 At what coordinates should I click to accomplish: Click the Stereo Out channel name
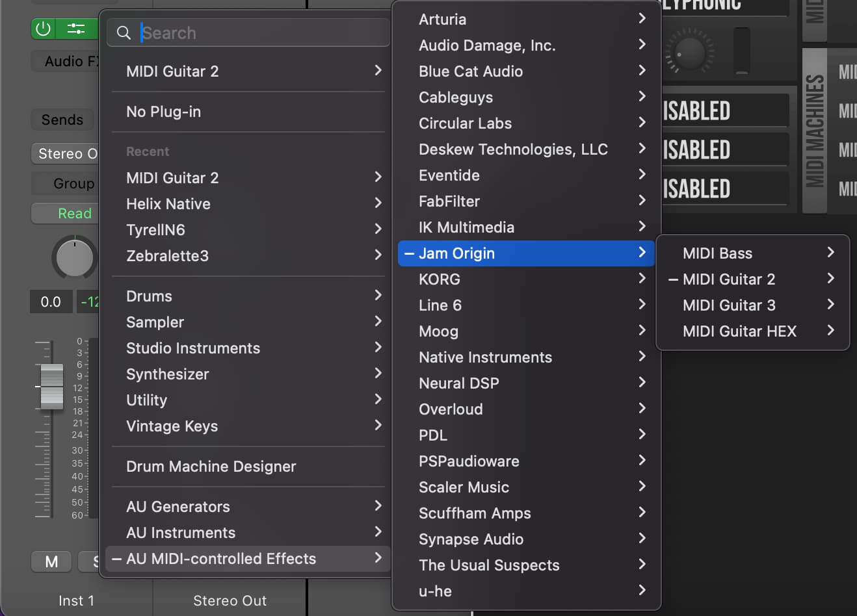230,600
